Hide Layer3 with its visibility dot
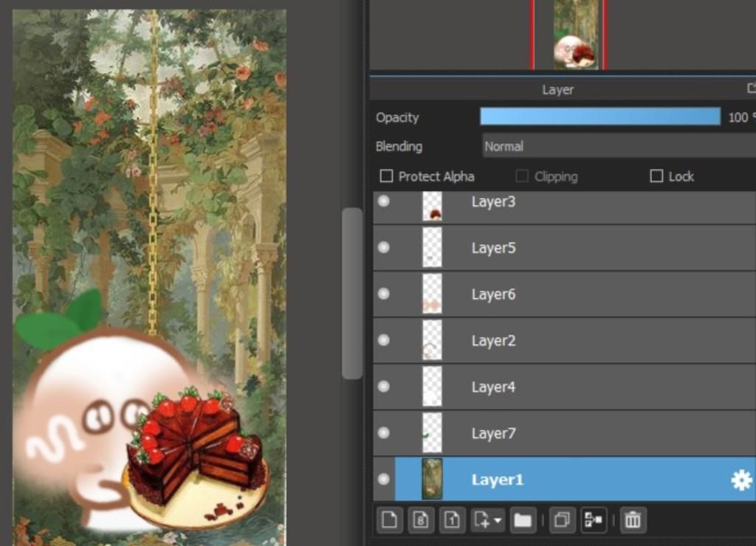The image size is (756, 546). [x=384, y=201]
